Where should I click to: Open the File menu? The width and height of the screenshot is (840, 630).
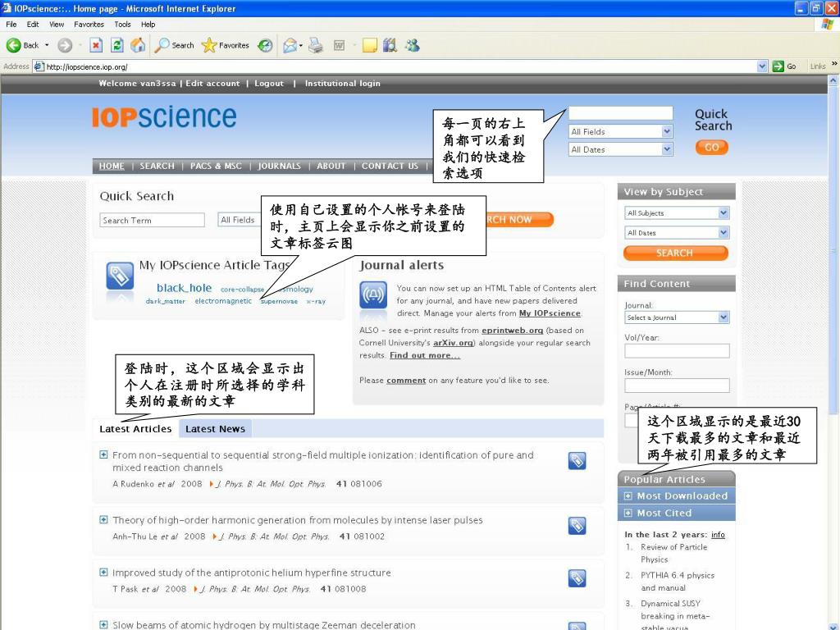(11, 24)
